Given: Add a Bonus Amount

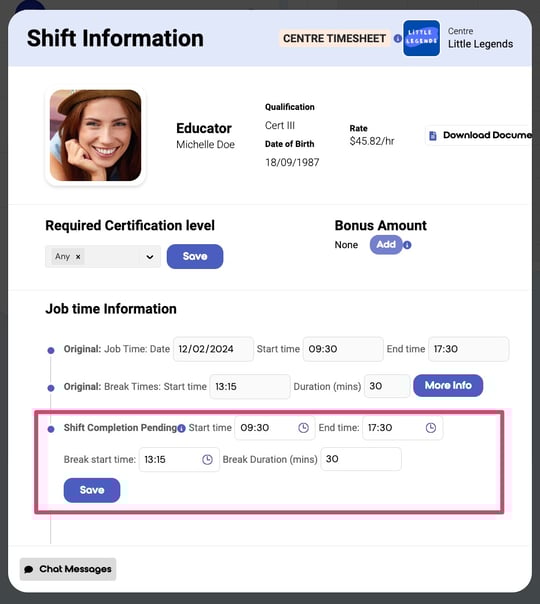Looking at the screenshot, I should (x=386, y=245).
